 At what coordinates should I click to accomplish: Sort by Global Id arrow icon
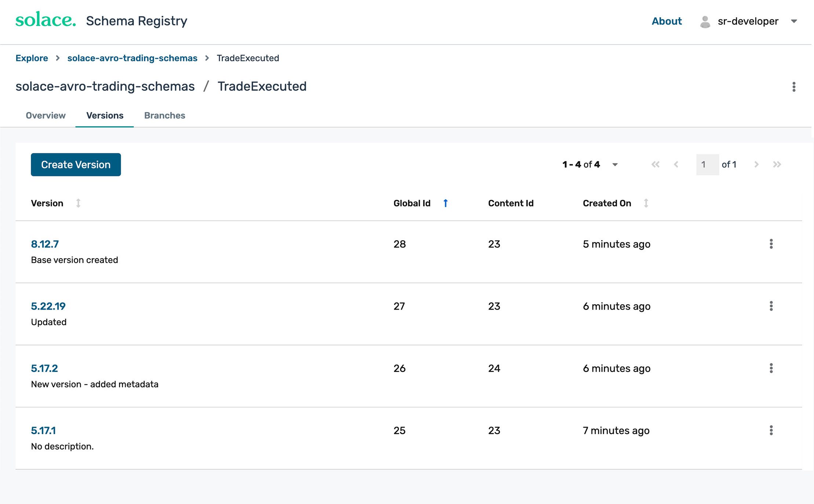coord(445,203)
